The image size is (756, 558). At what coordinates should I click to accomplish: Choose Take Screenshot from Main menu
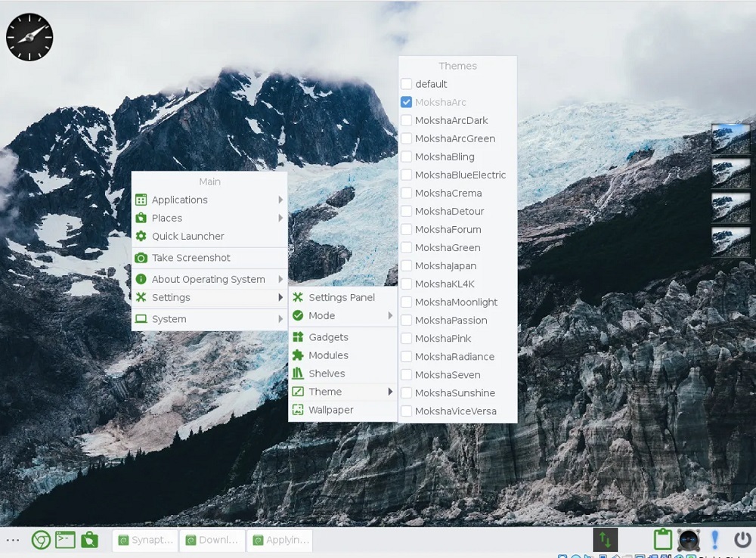191,258
